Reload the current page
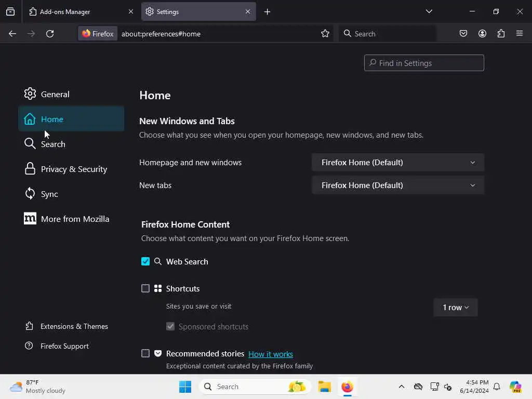 coord(50,34)
